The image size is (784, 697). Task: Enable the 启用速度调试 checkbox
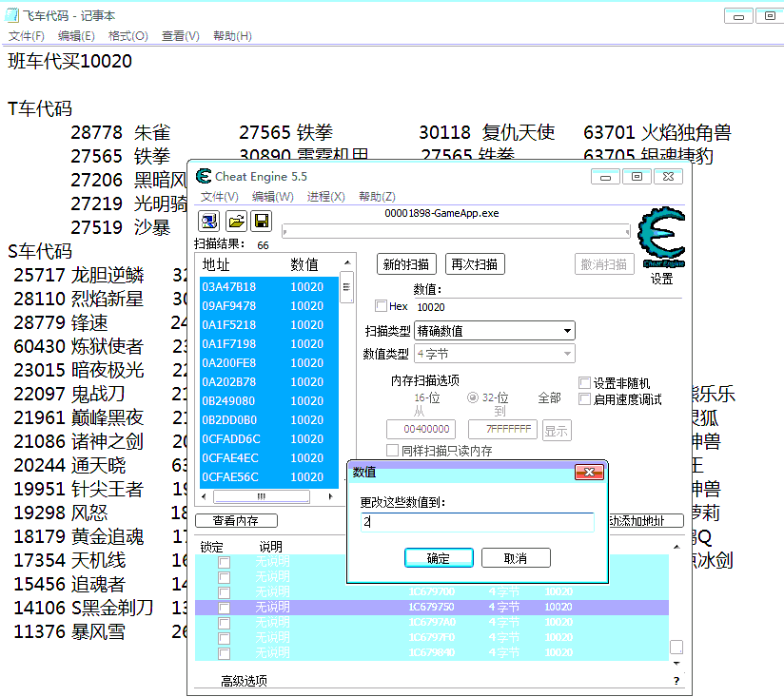(x=584, y=399)
